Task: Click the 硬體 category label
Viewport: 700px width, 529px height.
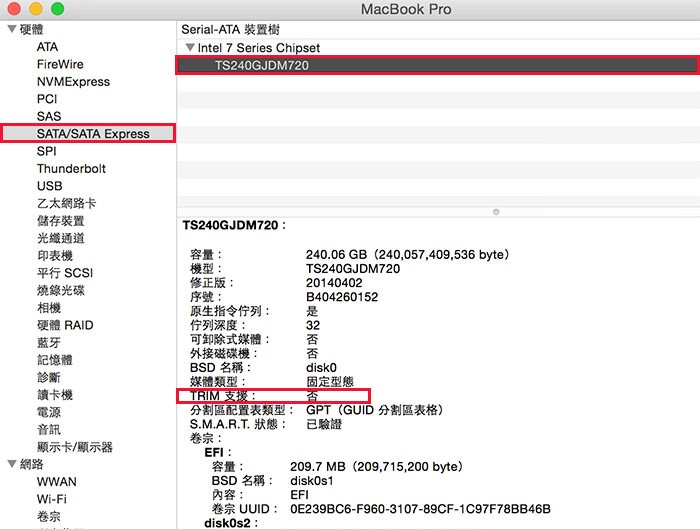Action: tap(31, 29)
